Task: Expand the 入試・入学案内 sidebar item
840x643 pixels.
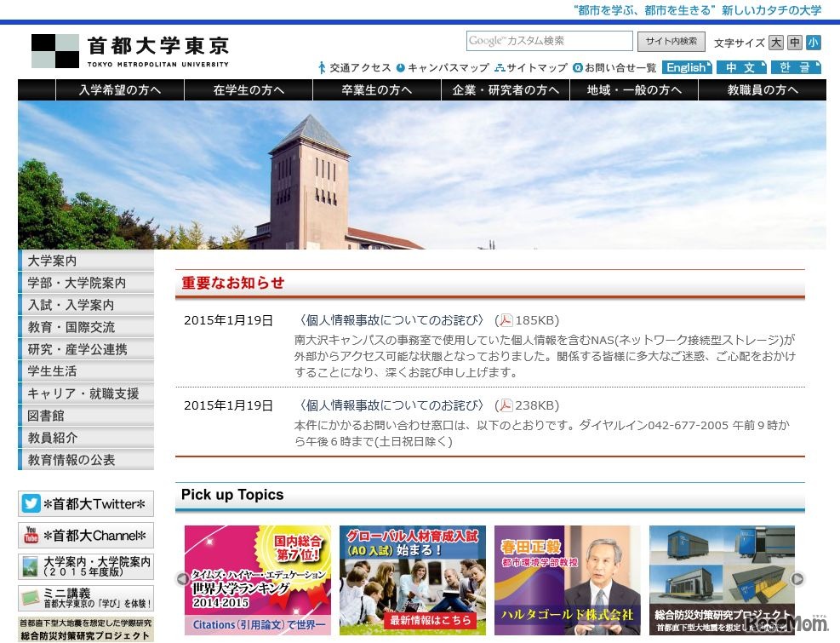Action: pyautogui.click(x=86, y=305)
